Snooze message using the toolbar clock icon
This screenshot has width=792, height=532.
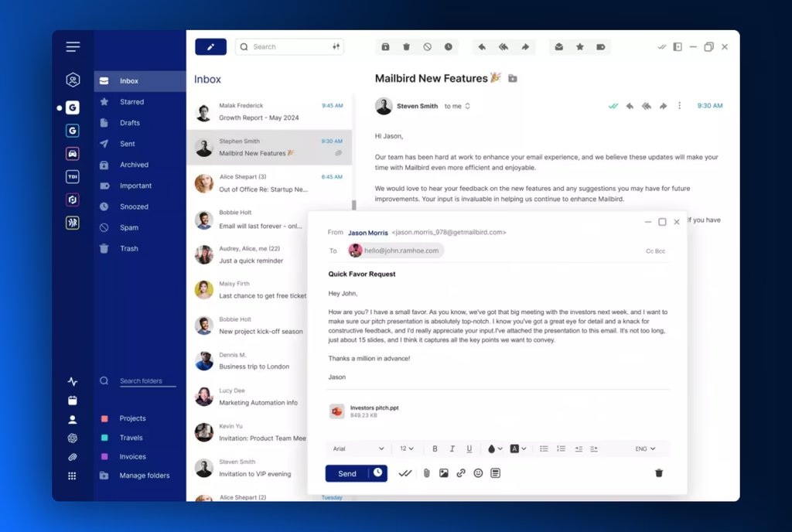[x=448, y=47]
